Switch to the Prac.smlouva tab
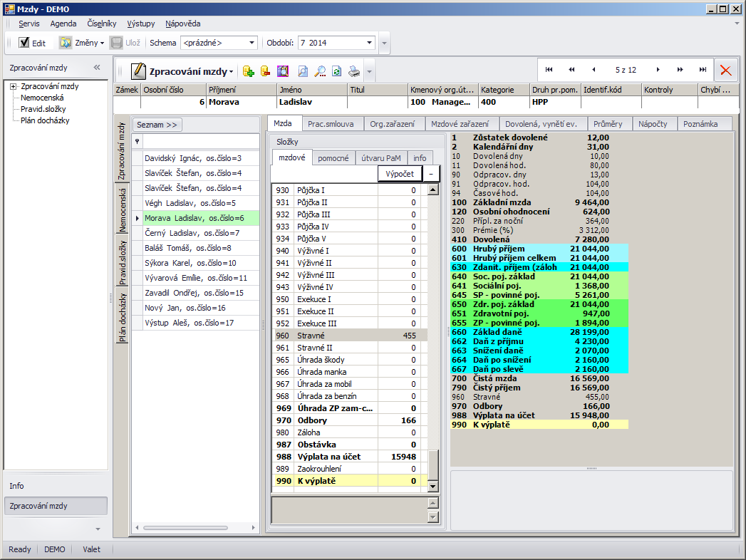This screenshot has width=746, height=560. pyautogui.click(x=331, y=124)
